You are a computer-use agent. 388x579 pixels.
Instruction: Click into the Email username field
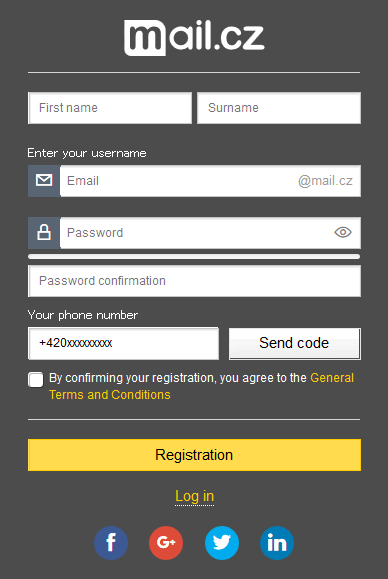[210, 181]
